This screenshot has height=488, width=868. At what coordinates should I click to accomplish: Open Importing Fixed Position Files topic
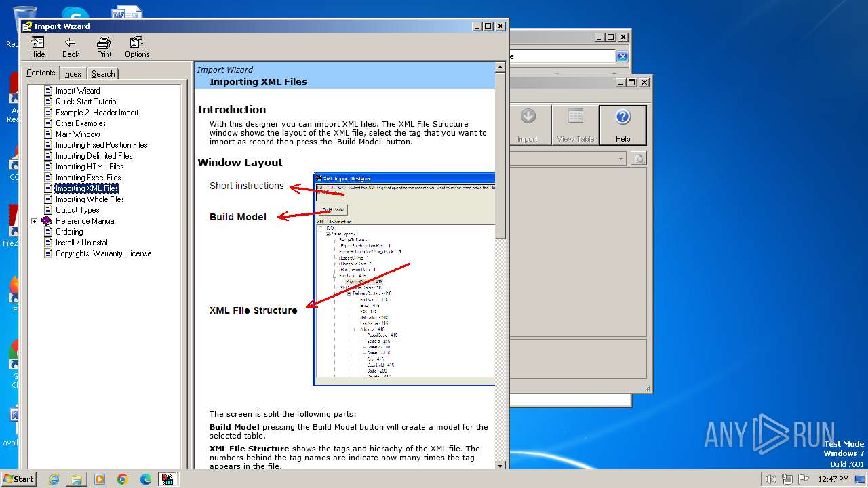pyautogui.click(x=101, y=145)
